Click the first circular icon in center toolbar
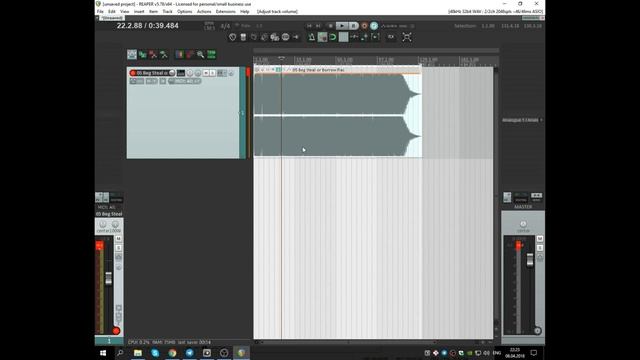 232,37
